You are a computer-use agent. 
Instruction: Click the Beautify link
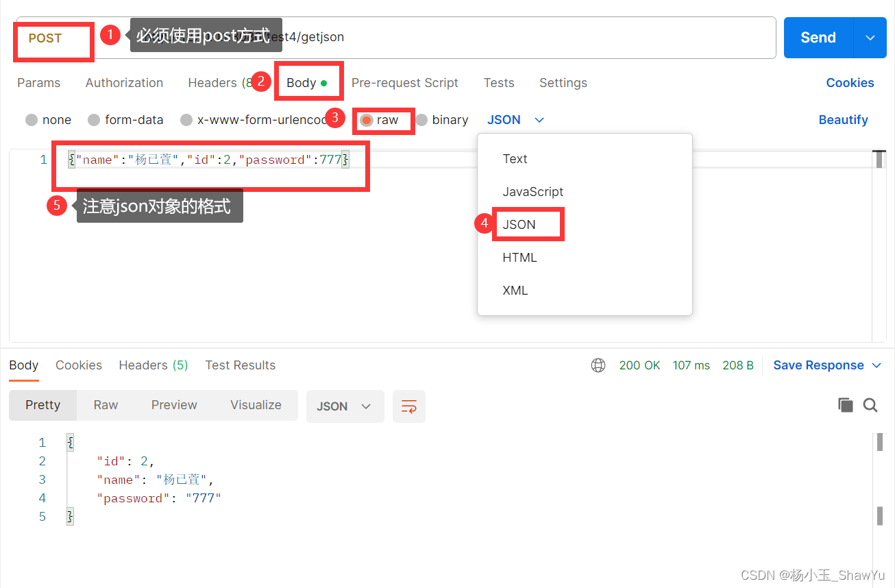[x=843, y=119]
